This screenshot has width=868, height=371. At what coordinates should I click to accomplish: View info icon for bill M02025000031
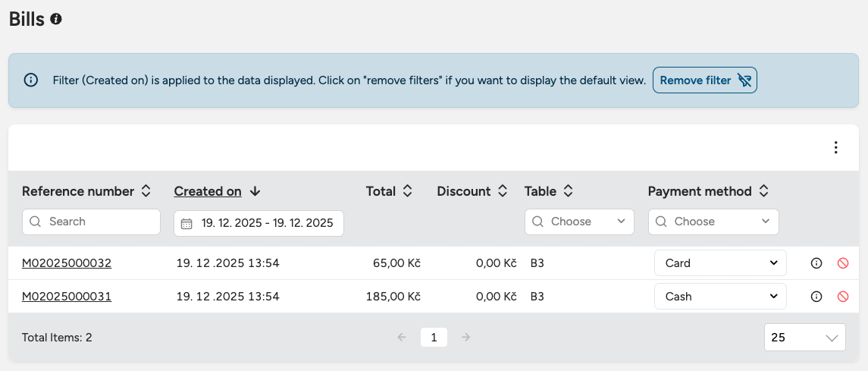point(816,297)
